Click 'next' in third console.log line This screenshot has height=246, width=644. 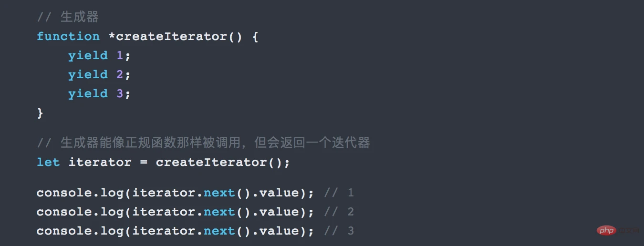click(x=219, y=231)
